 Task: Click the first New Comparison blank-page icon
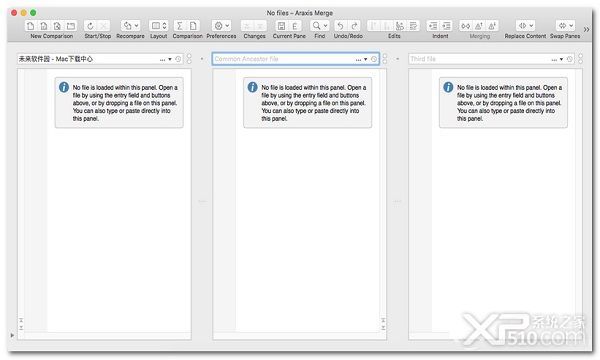tap(31, 26)
